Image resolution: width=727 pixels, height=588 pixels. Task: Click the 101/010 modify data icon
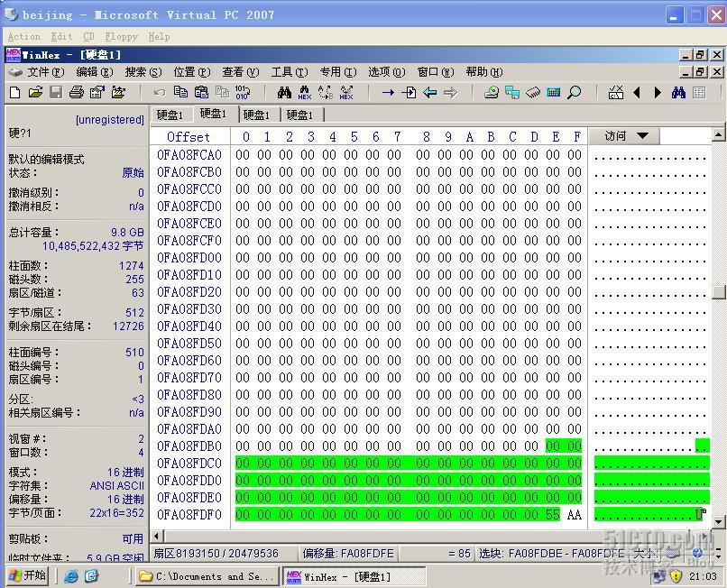click(243, 92)
